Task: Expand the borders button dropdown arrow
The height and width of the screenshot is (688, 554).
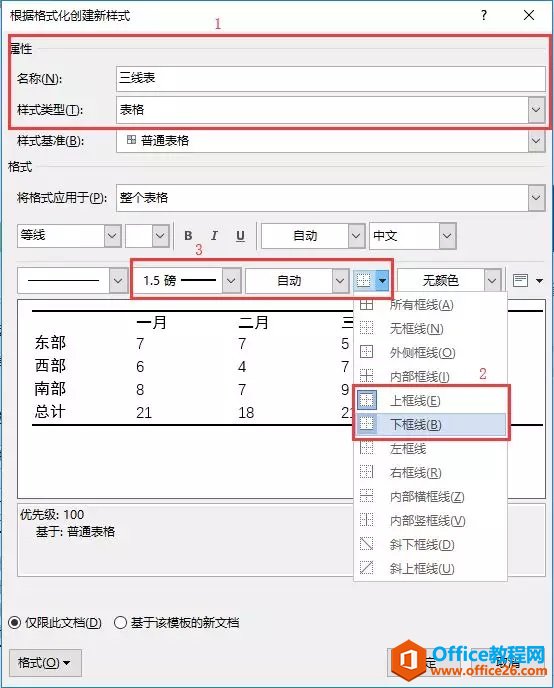Action: (382, 280)
